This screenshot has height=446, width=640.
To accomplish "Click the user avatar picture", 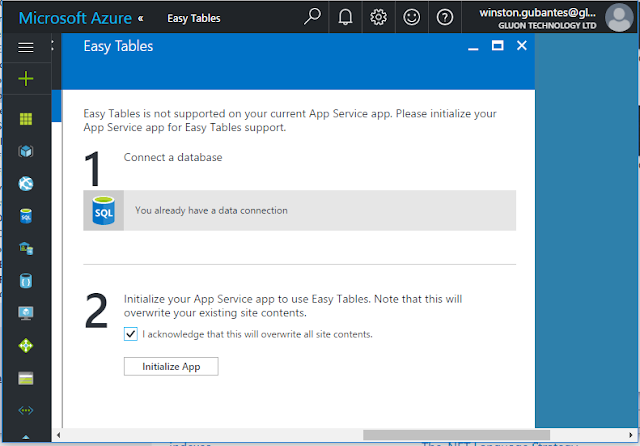I will tap(619, 17).
